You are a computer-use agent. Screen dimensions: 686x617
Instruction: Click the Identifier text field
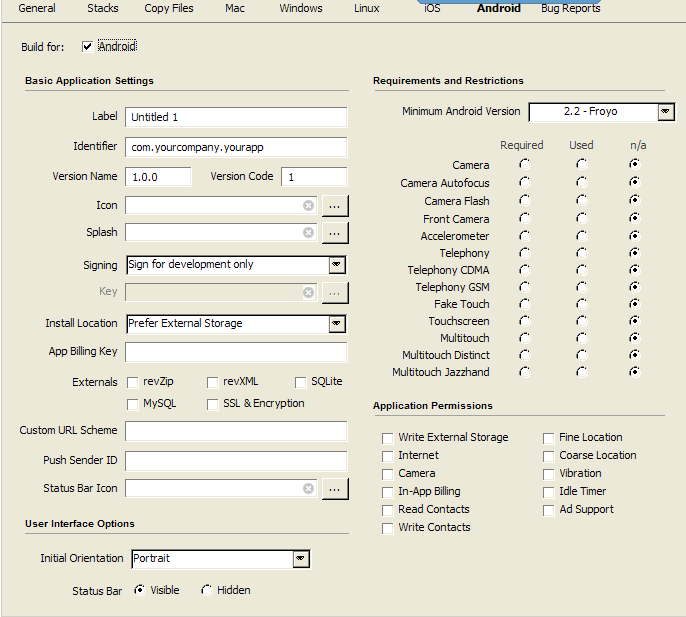pyautogui.click(x=236, y=147)
